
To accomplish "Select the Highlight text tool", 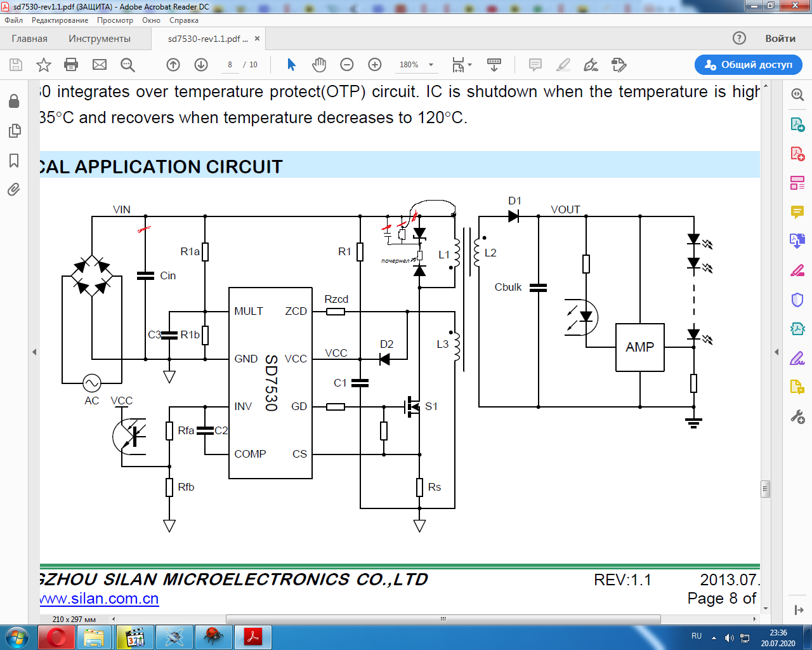I will (x=563, y=65).
